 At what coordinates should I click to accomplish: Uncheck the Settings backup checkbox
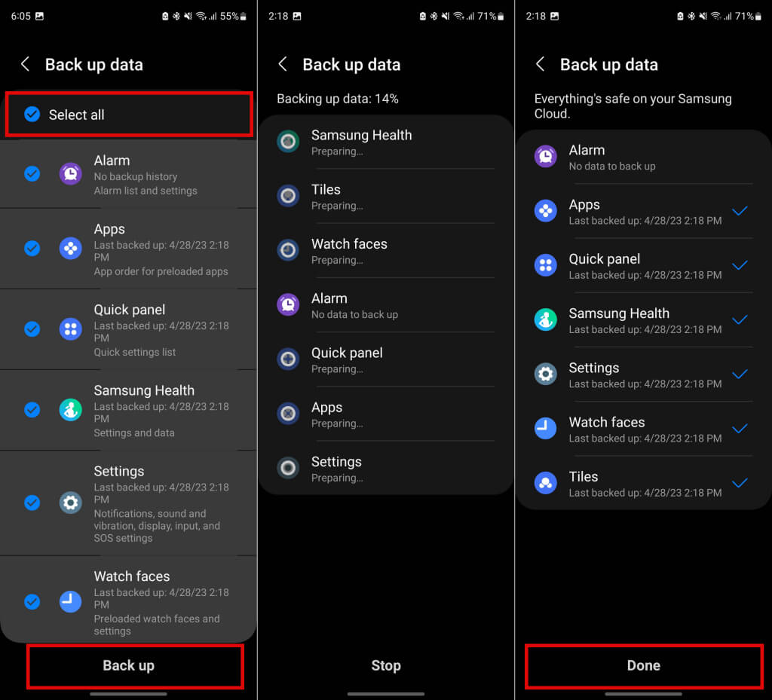pyautogui.click(x=32, y=503)
